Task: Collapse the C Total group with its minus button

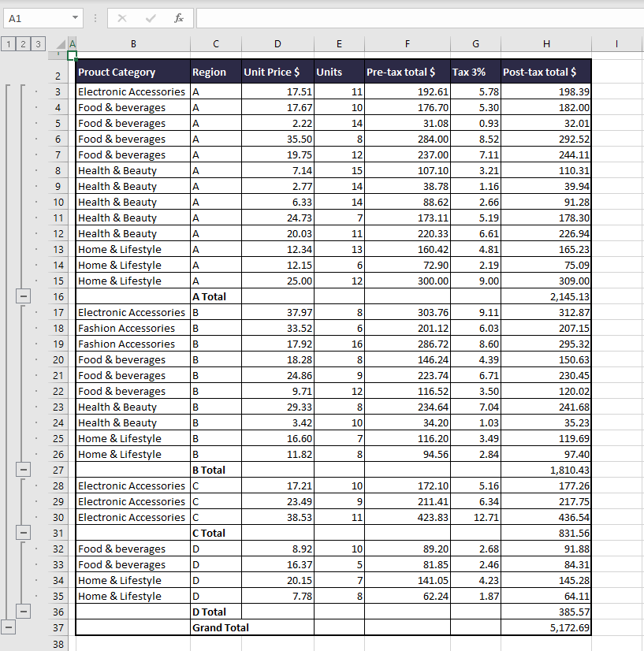Action: point(23,533)
